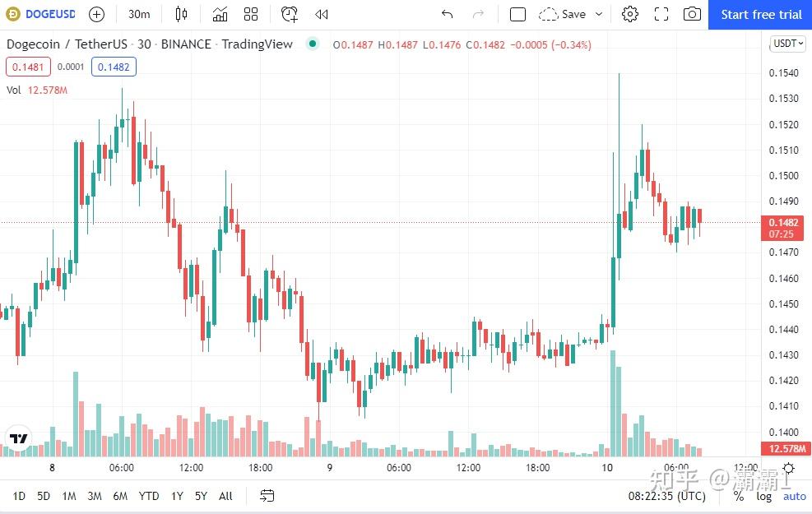Viewport: 812px width, 514px height.
Task: Open the go-to-date calendar icon
Action: (267, 496)
